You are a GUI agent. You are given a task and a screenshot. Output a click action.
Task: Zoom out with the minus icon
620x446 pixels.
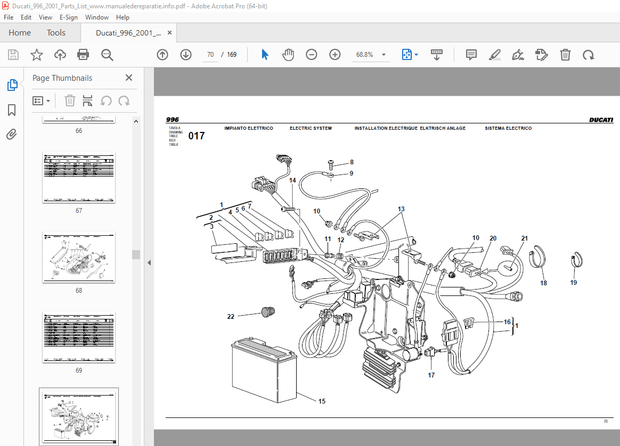click(312, 55)
